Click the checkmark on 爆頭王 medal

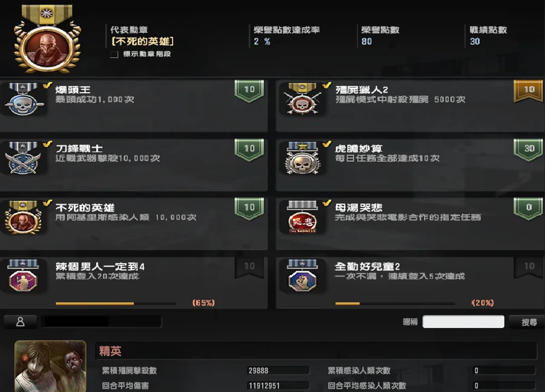48,85
